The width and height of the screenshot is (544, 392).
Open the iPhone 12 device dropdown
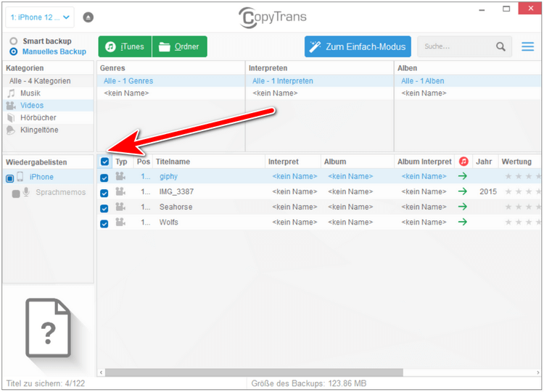point(40,17)
